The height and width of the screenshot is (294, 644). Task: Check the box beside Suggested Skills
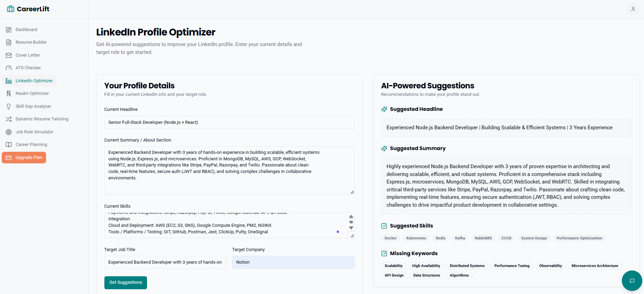pos(384,225)
